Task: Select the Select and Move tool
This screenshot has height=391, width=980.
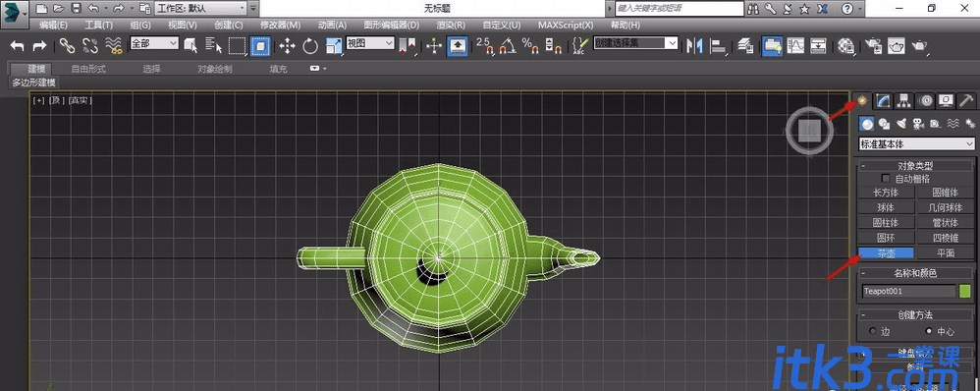Action: [287, 45]
